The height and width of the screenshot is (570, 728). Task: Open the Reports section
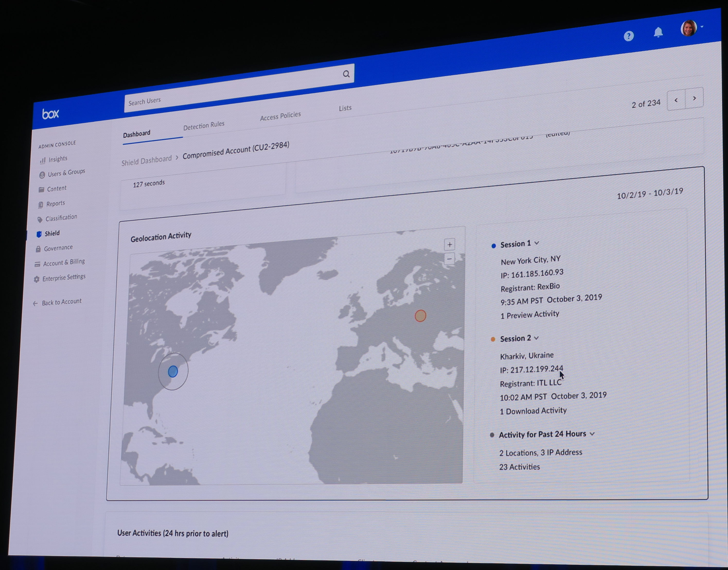[x=56, y=204]
